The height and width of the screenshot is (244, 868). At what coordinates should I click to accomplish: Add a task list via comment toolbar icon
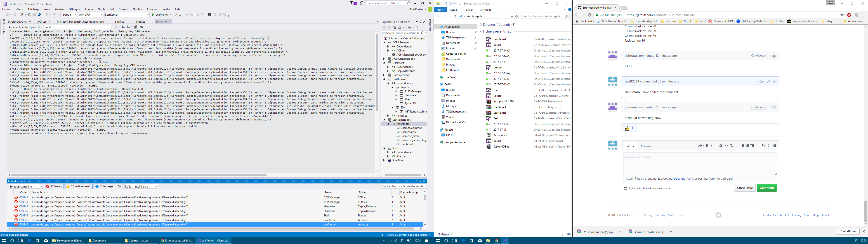[752, 145]
